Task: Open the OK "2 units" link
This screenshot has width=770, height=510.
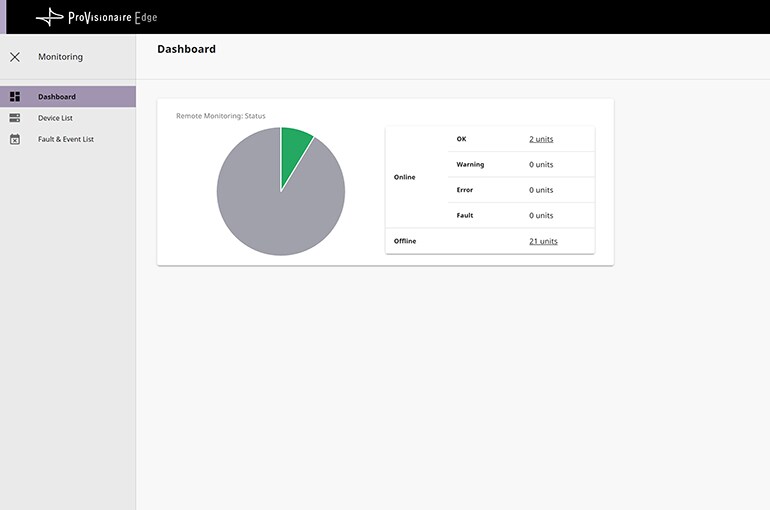Action: click(541, 139)
